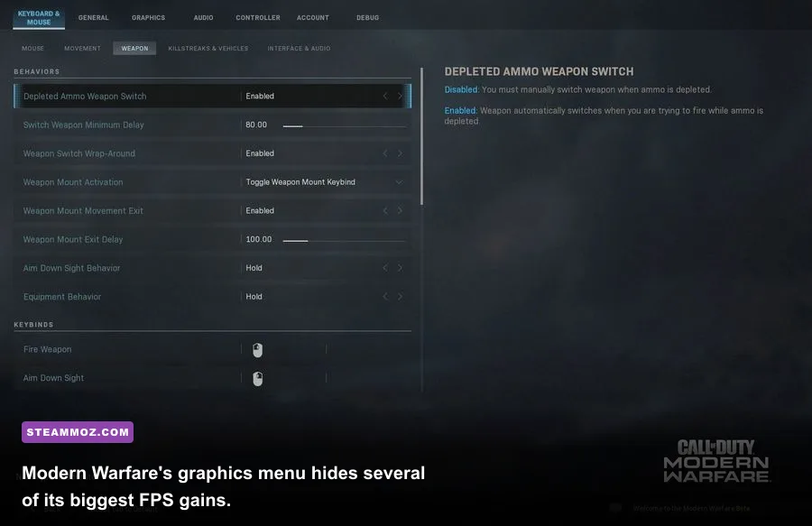This screenshot has height=526, width=812.
Task: Click the Keybinds section header
Action: coord(33,325)
